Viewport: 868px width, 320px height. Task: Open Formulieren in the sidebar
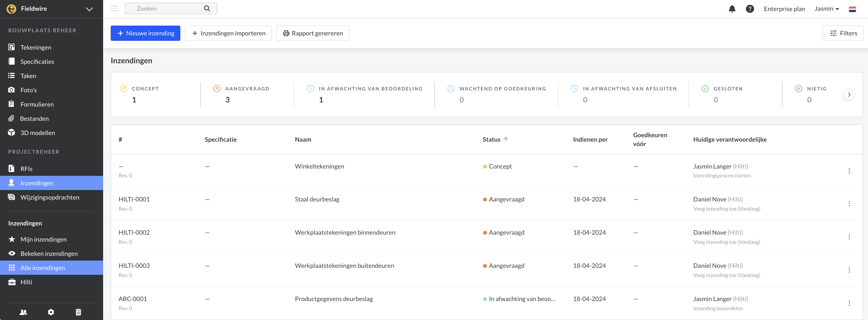(52, 104)
